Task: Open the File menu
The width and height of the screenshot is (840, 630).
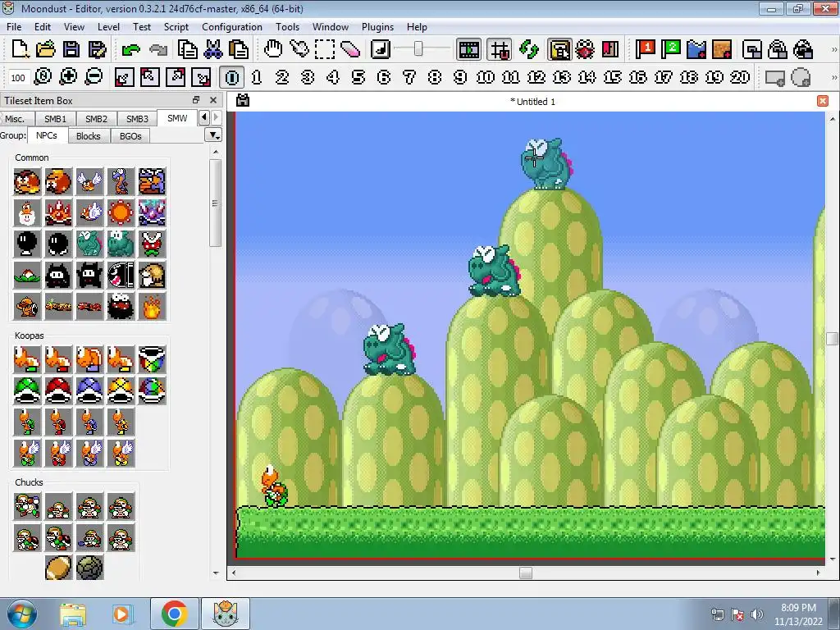Action: pos(14,27)
